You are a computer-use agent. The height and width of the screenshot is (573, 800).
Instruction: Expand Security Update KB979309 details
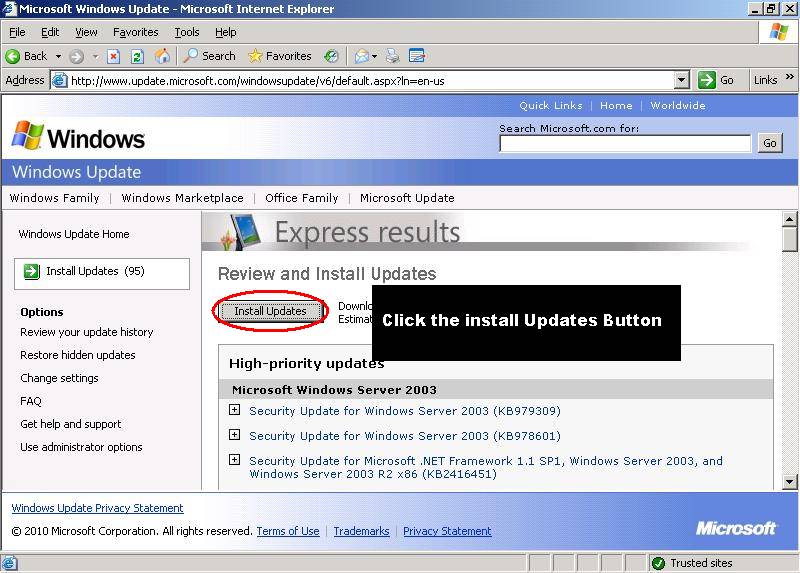click(x=234, y=410)
